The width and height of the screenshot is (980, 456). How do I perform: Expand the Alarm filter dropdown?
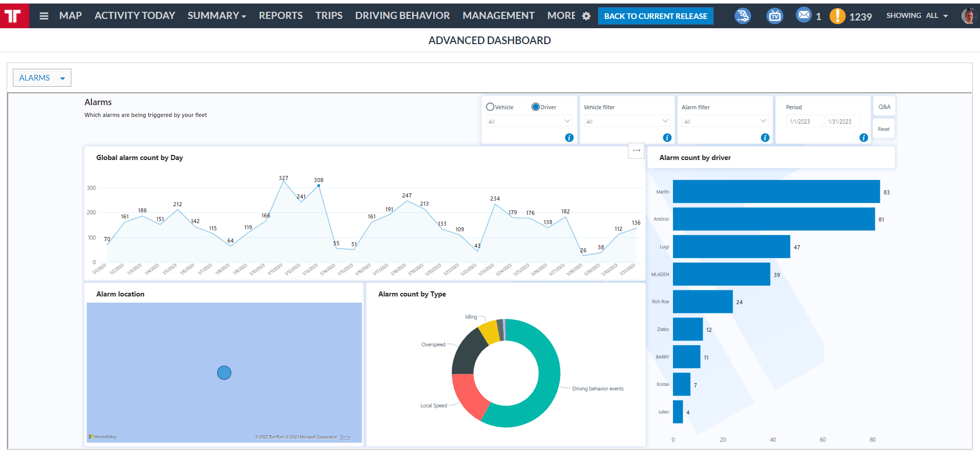724,122
